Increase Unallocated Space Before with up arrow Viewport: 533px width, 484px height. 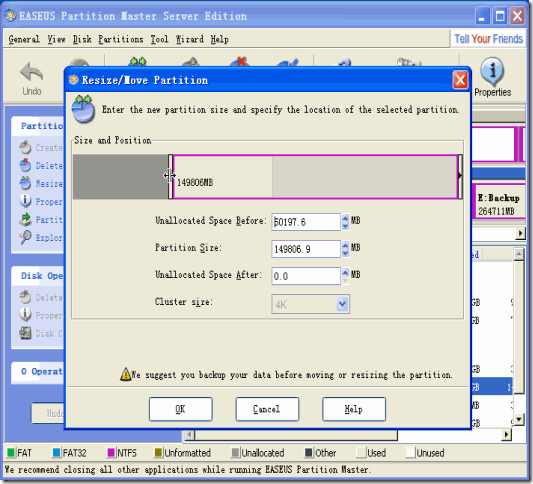point(345,218)
